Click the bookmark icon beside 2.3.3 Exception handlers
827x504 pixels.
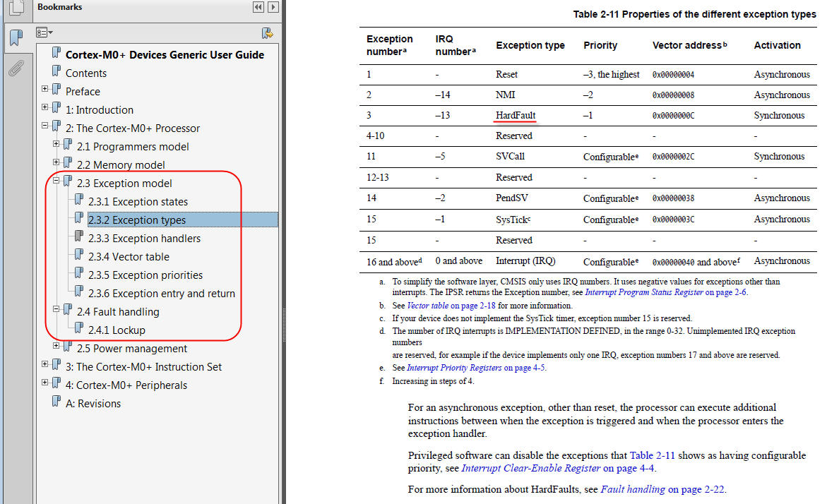[79, 236]
